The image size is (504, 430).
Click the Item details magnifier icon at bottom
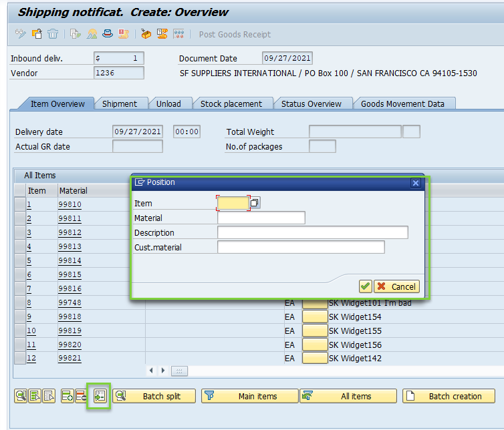21,396
